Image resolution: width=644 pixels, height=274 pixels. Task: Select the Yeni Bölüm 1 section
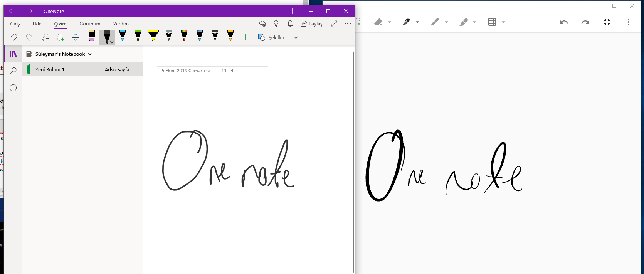[60, 69]
